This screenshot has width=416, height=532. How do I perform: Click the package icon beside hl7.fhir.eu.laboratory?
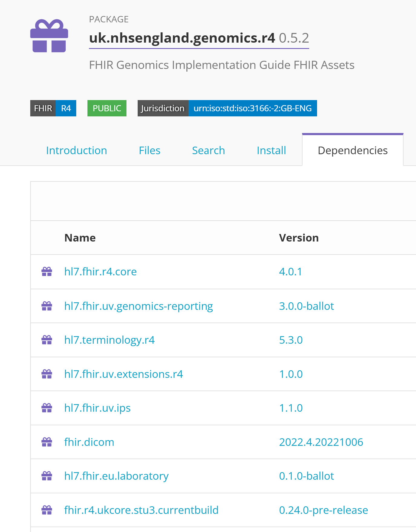47,476
